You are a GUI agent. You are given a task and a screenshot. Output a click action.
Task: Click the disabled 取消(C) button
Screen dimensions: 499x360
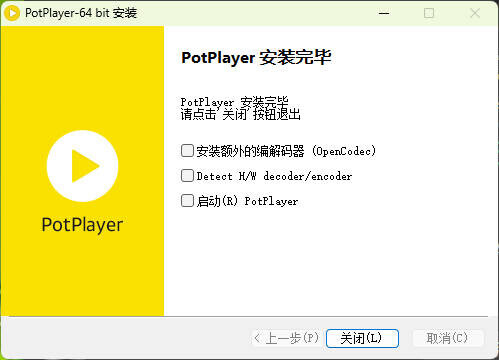tap(448, 338)
